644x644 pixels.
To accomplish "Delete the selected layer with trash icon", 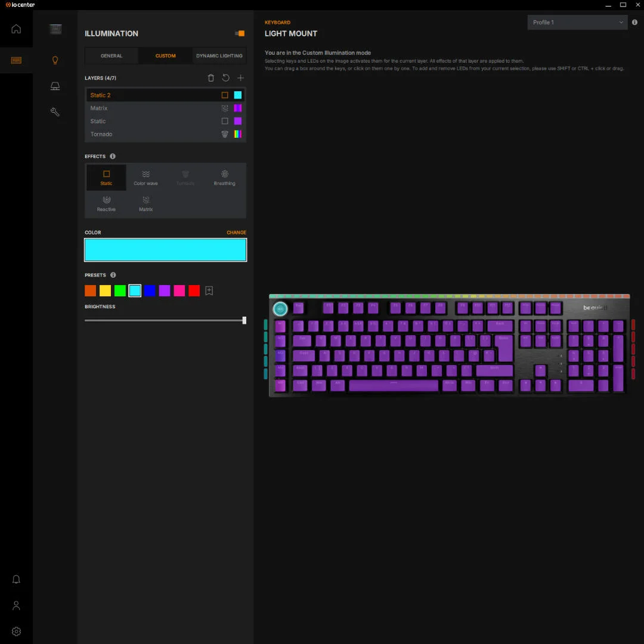I will [210, 78].
